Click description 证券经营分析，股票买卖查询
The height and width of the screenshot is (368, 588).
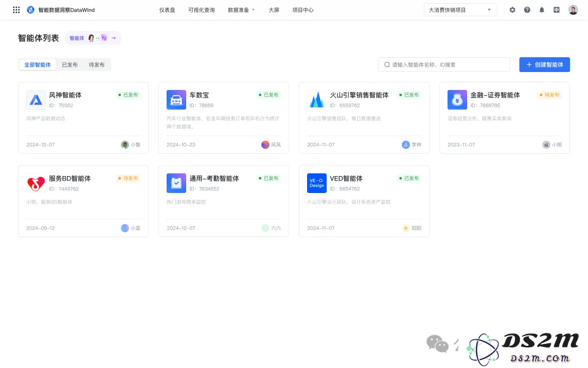(x=480, y=118)
